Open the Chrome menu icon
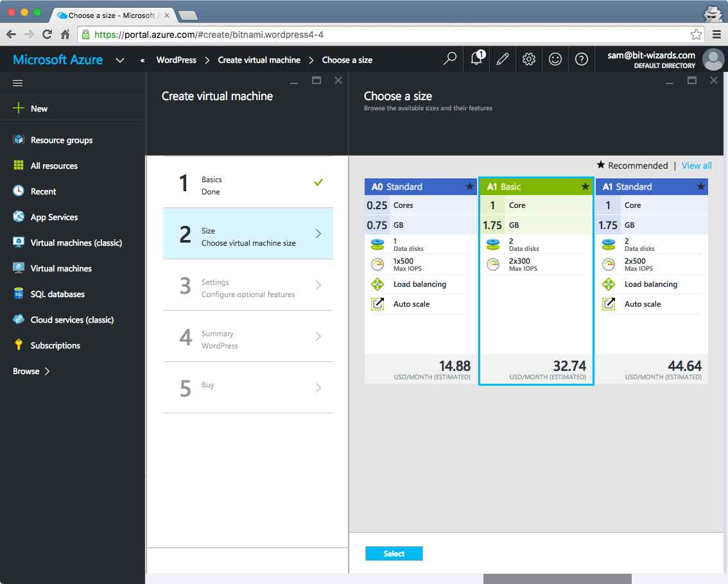 tap(716, 35)
